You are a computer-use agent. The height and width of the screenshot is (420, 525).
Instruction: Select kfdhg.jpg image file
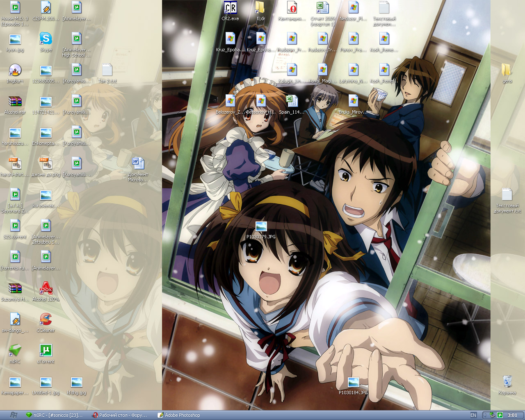77,385
